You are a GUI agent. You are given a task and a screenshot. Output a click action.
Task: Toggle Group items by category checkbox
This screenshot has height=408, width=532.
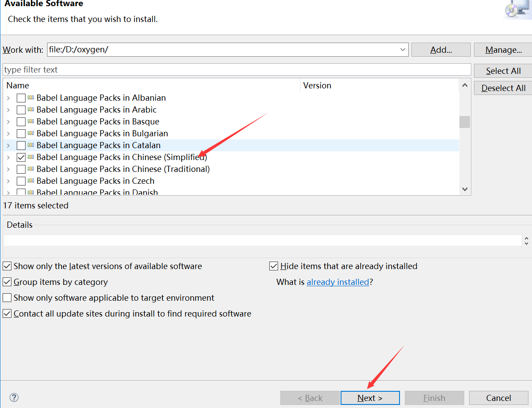point(7,282)
